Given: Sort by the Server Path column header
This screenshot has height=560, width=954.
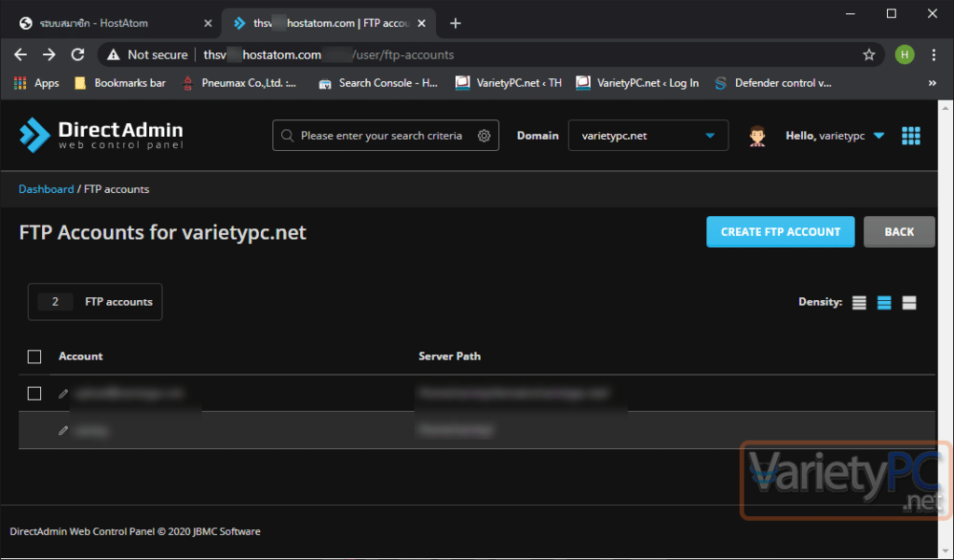Looking at the screenshot, I should tap(450, 357).
